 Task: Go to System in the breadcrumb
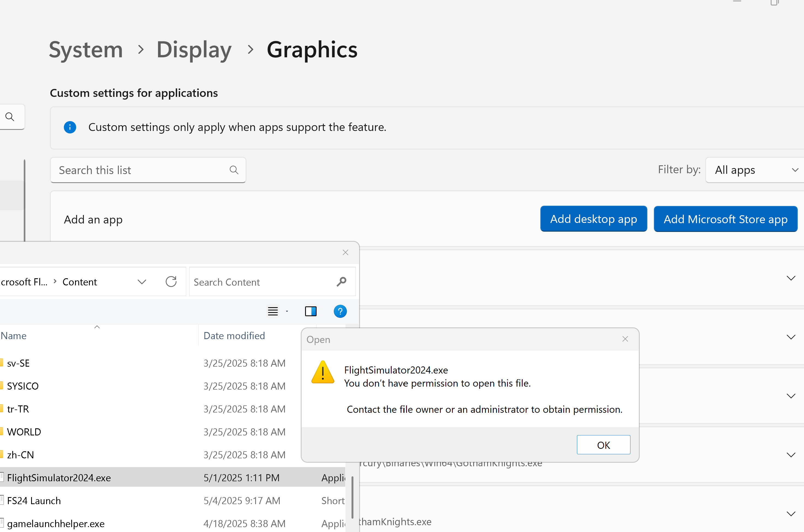[86, 50]
